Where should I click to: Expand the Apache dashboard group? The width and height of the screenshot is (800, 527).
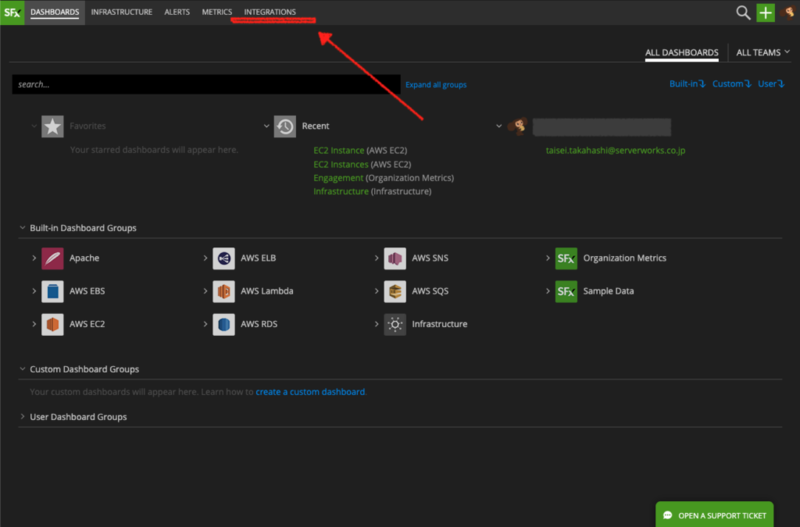coord(34,258)
